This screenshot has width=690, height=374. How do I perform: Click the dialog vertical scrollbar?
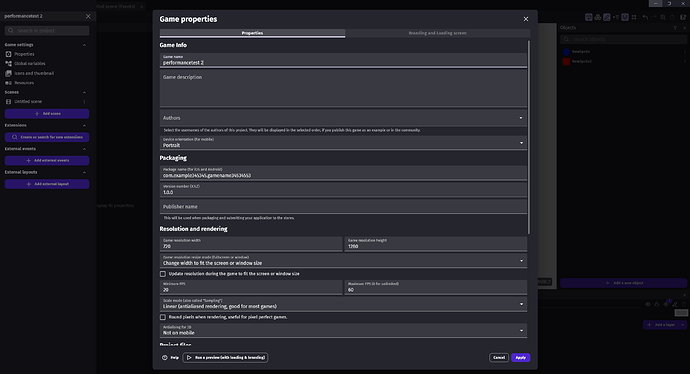(529, 137)
